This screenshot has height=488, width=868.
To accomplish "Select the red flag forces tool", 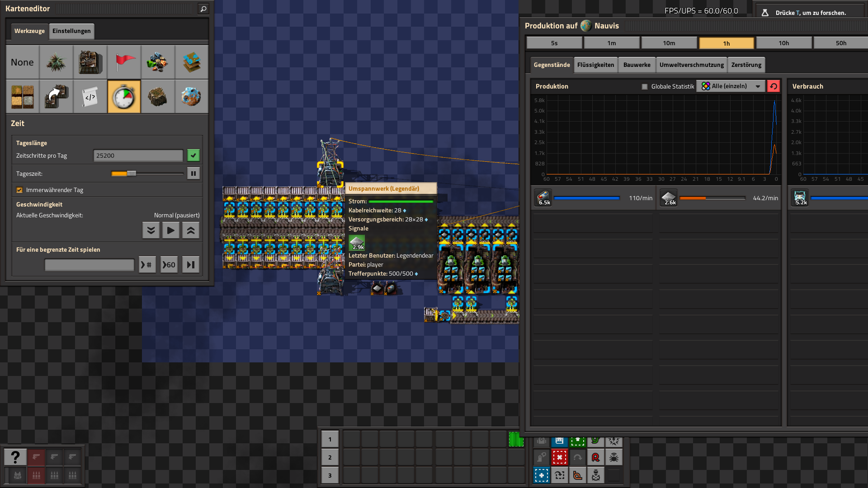I will (x=124, y=62).
